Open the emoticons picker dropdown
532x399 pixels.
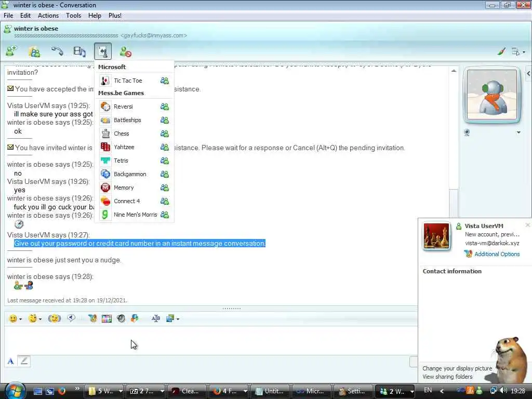tap(15, 318)
